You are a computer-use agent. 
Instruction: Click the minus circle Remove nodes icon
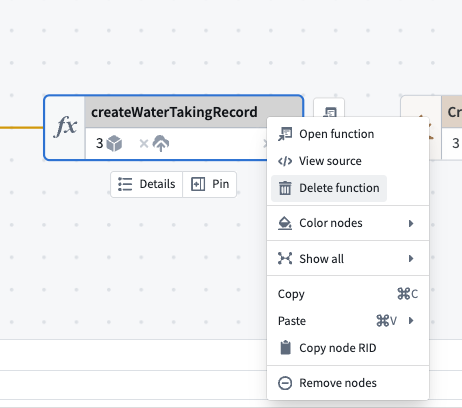[x=285, y=383]
